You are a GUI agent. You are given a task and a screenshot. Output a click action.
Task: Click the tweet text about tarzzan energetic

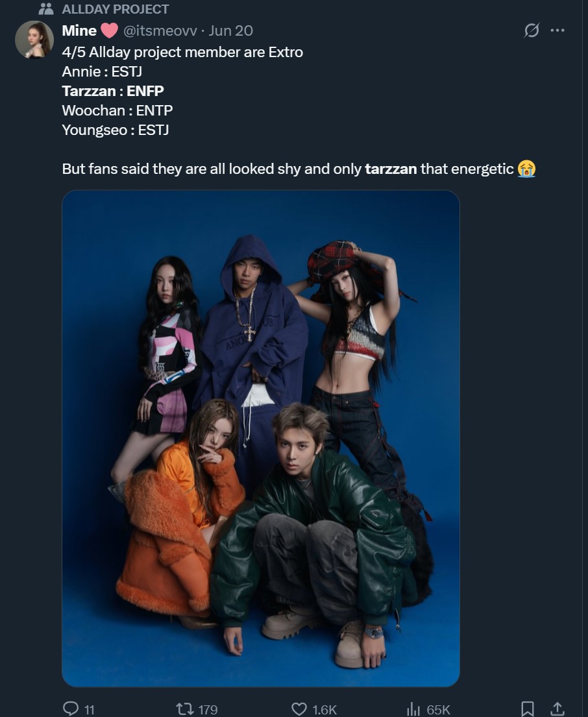[x=299, y=169]
